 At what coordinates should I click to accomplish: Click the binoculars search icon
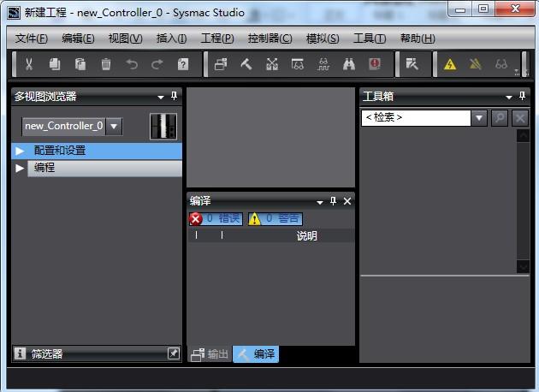point(349,64)
